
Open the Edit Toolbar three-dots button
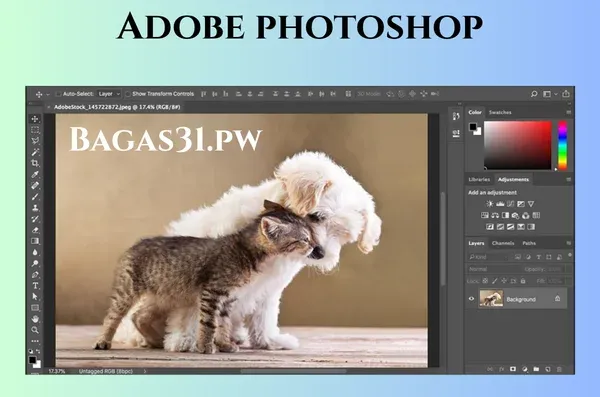(x=35, y=341)
